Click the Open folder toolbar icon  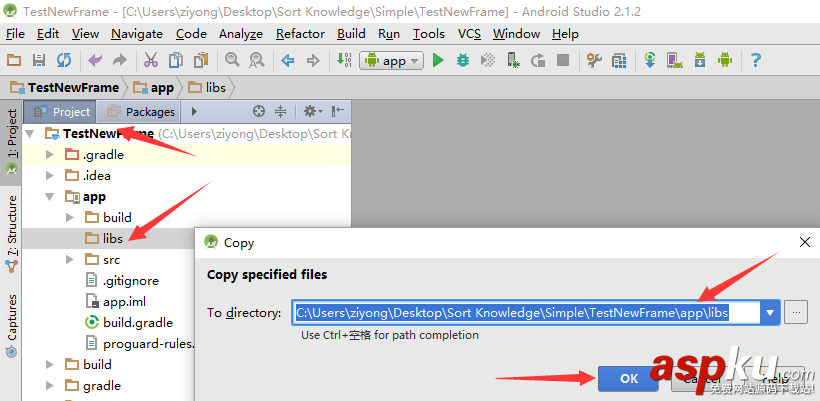14,60
